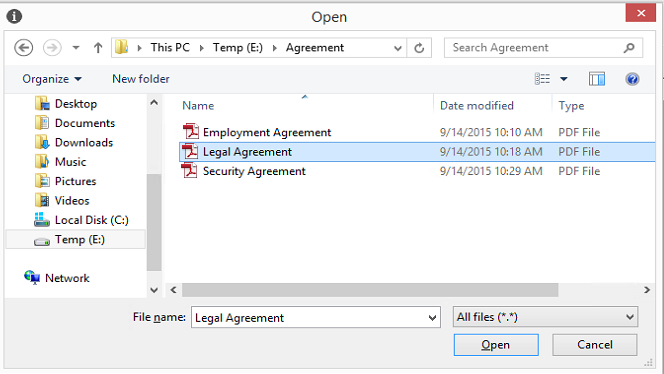Go up one folder level
Image resolution: width=664 pixels, height=374 pixels.
[x=98, y=47]
